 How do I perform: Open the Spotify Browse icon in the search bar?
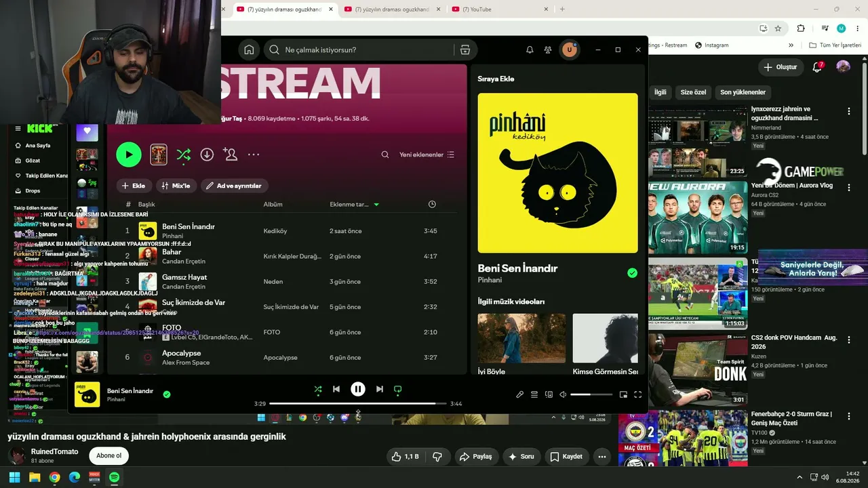[465, 49]
